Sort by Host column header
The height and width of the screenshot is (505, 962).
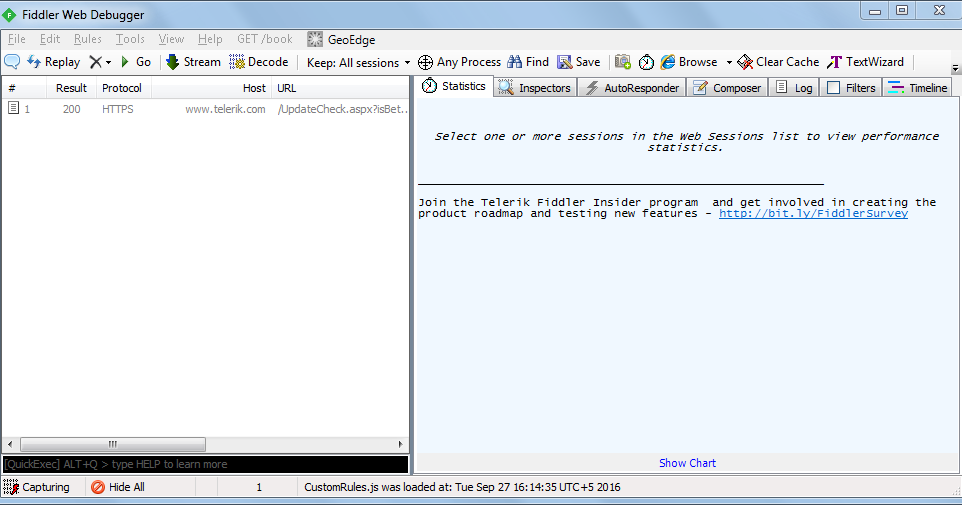pos(211,88)
